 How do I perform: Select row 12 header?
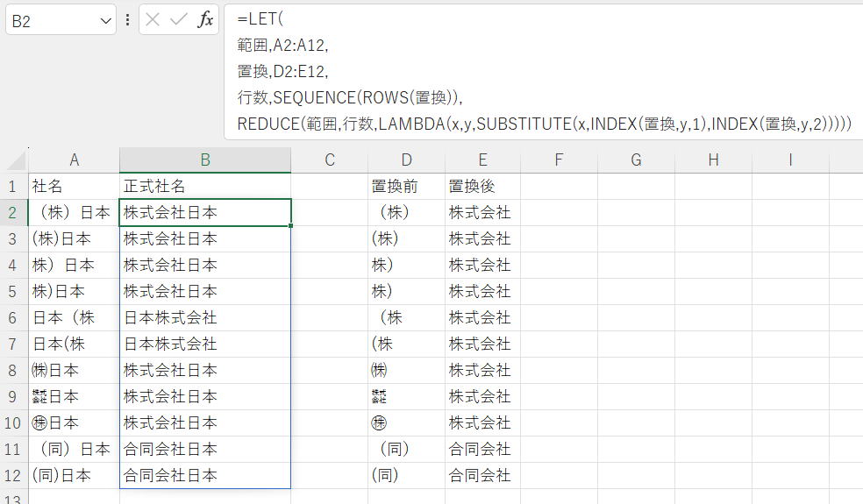tap(13, 475)
